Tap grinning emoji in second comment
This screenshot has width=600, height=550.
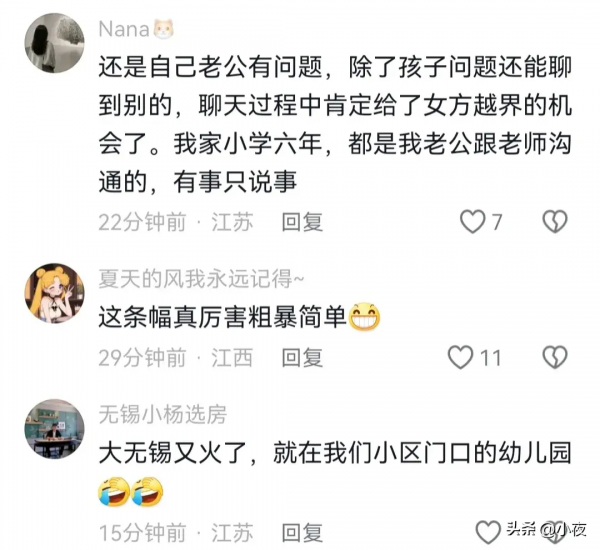click(x=365, y=317)
